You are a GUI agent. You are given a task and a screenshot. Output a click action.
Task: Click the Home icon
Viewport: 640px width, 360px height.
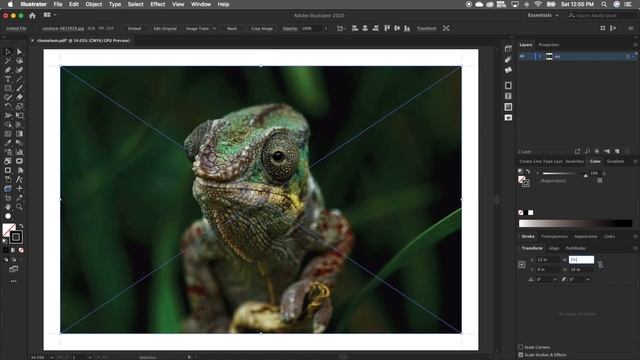(x=32, y=16)
